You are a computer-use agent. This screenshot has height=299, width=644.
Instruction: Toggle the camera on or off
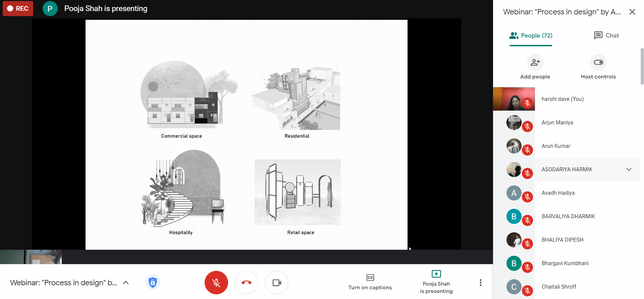277,283
